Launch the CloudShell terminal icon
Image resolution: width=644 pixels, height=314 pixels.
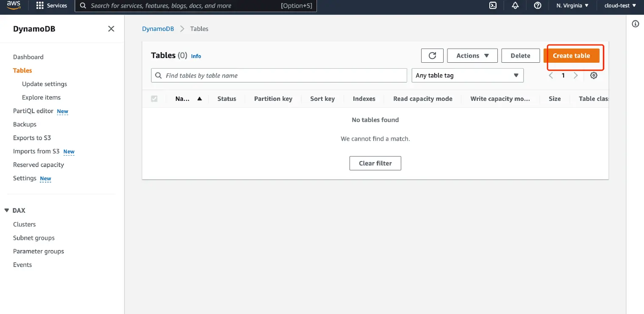point(493,6)
